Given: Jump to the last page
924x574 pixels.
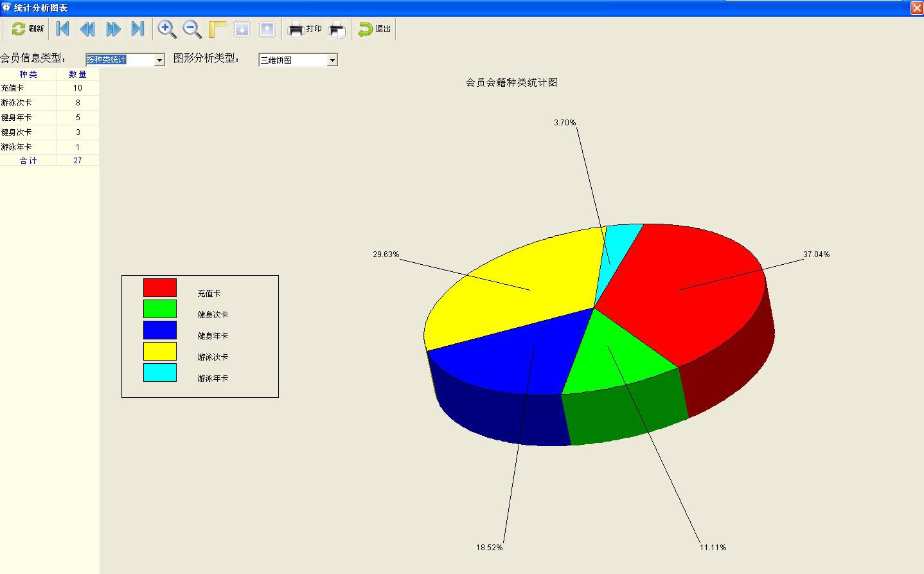Looking at the screenshot, I should pyautogui.click(x=138, y=29).
